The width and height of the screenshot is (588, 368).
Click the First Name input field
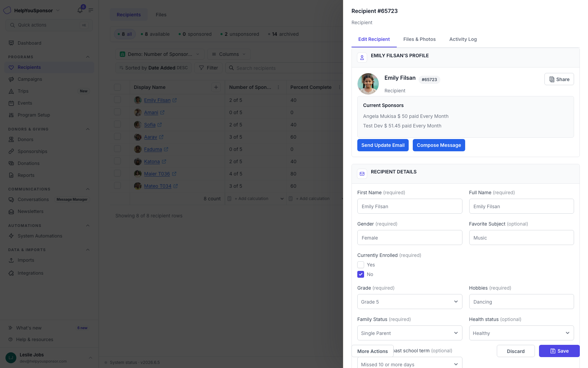(x=410, y=206)
